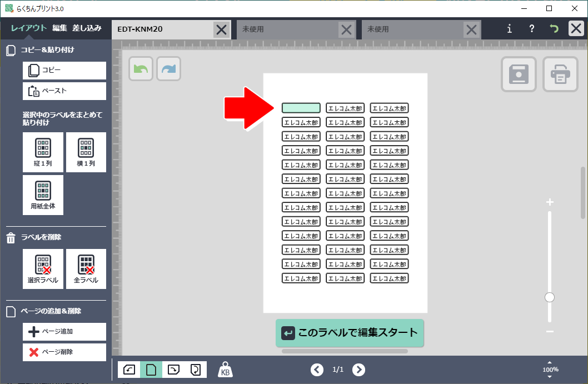
Task: Click the green undo arrow on the canvas
Action: 141,68
